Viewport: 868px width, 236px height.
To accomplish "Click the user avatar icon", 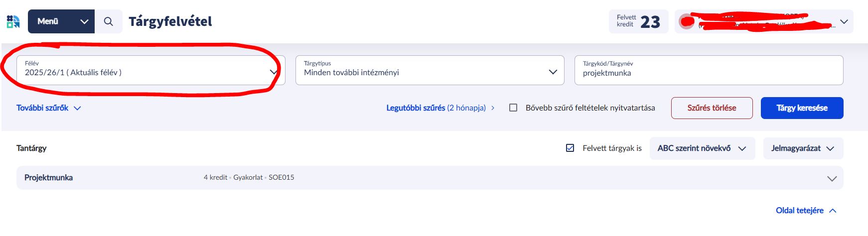I will [687, 22].
